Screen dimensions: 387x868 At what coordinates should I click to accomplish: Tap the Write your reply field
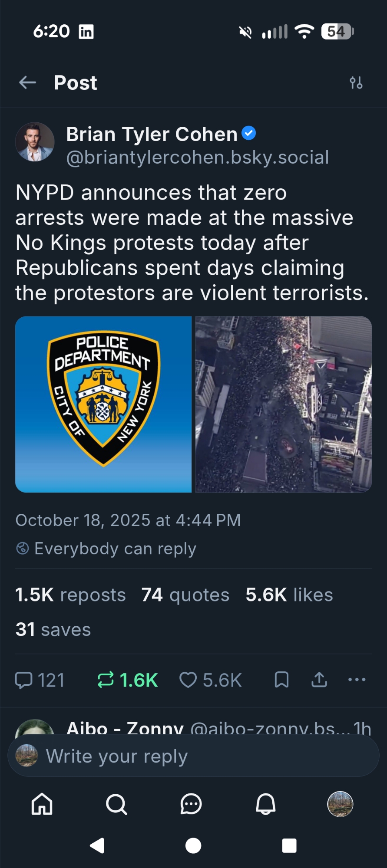coord(193,756)
